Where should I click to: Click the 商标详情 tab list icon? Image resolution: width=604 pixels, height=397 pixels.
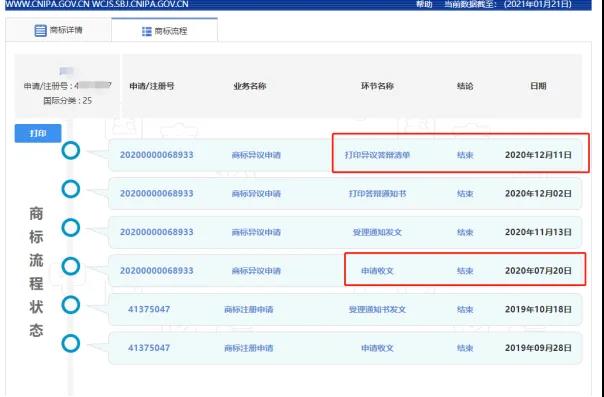[40, 30]
